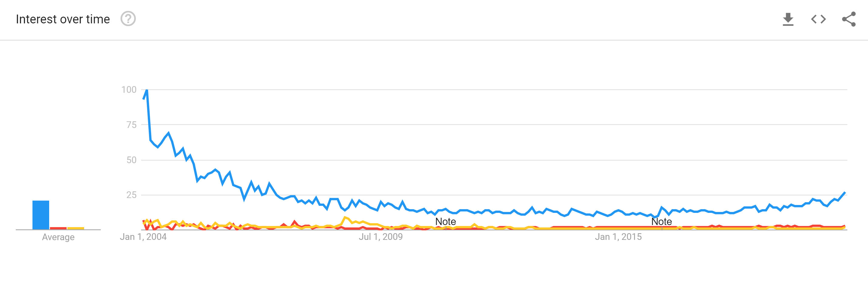
Task: Click the 100 value axis label
Action: [x=129, y=89]
